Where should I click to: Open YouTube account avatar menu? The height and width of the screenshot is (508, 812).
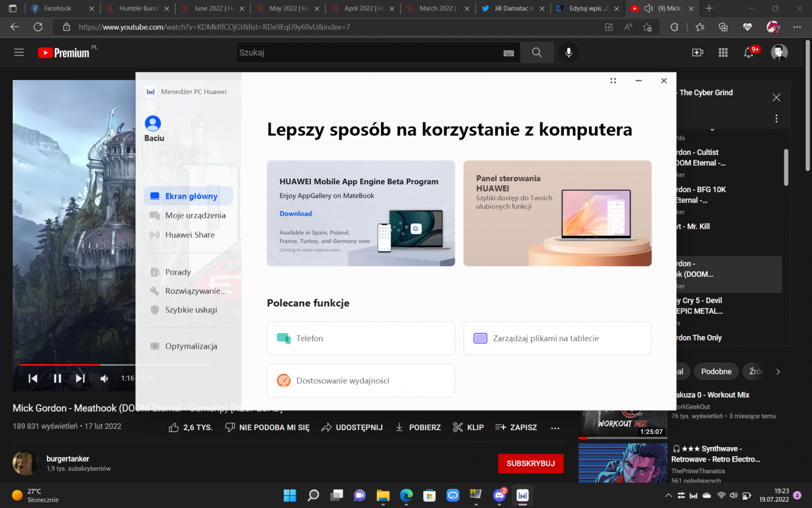[x=779, y=52]
